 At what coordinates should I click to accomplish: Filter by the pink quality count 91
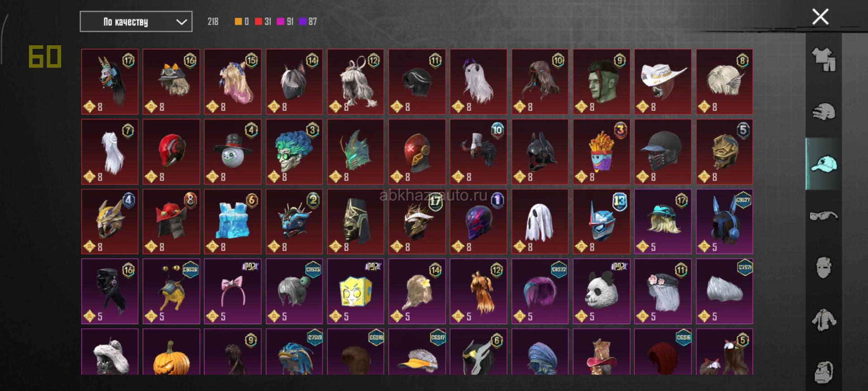(x=285, y=21)
